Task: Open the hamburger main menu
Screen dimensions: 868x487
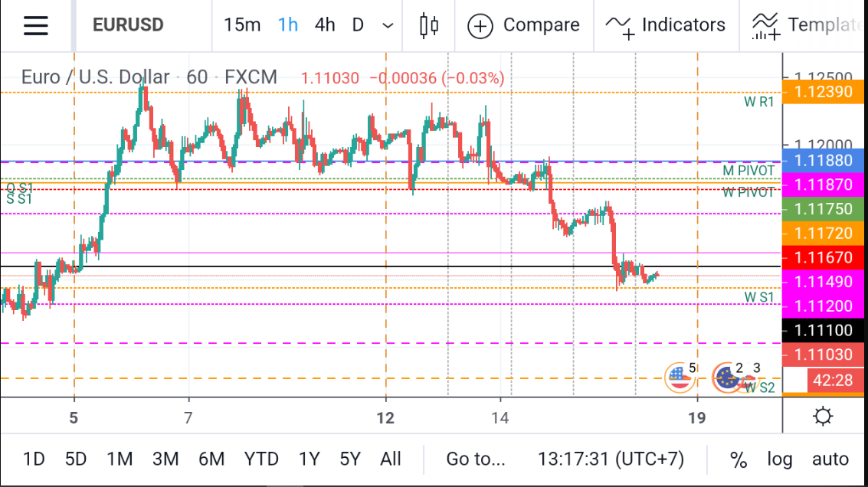Action: click(35, 25)
